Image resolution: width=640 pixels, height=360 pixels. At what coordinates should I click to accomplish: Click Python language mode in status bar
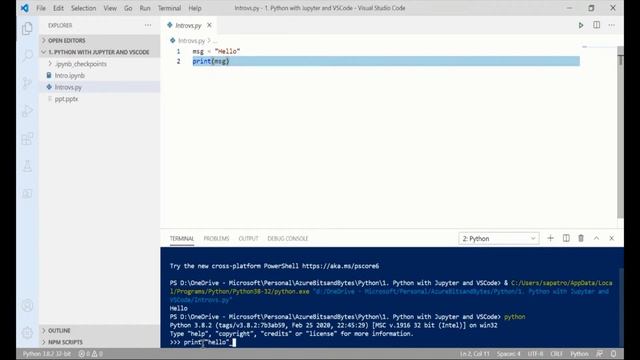(579, 354)
